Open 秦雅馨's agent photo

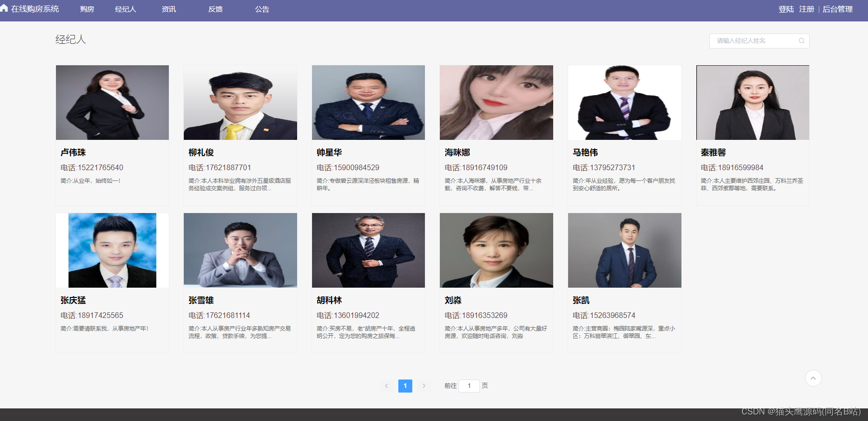[753, 103]
